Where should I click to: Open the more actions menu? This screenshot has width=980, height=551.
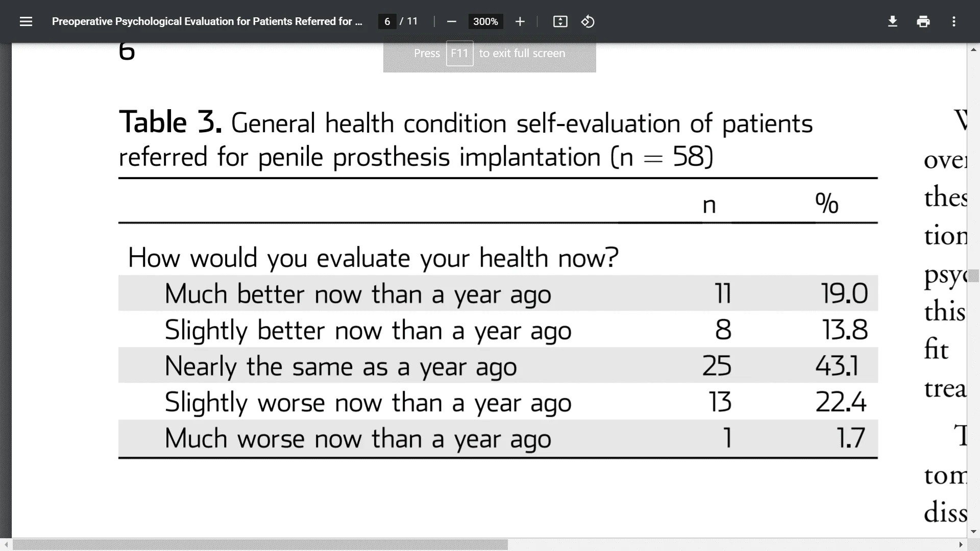954,21
